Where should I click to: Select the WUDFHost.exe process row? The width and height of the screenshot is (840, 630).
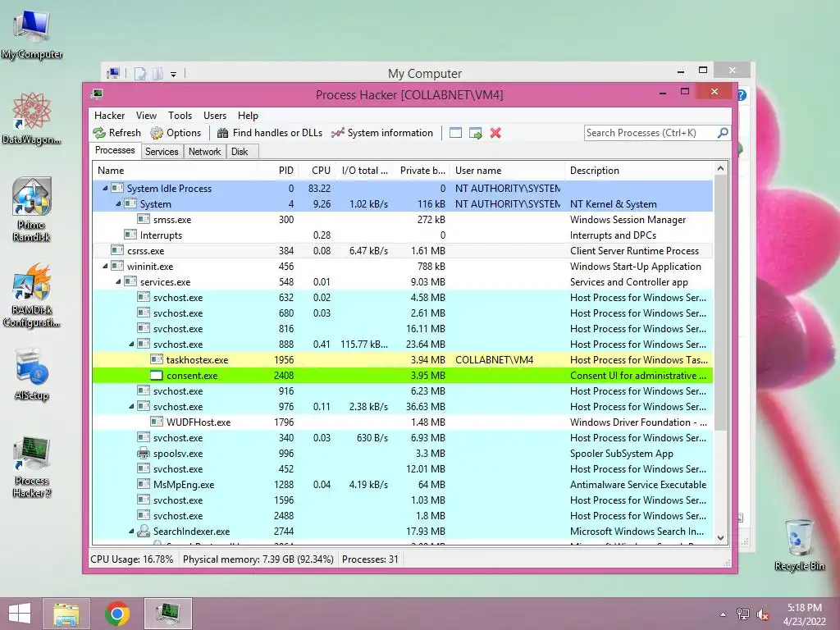coord(403,422)
